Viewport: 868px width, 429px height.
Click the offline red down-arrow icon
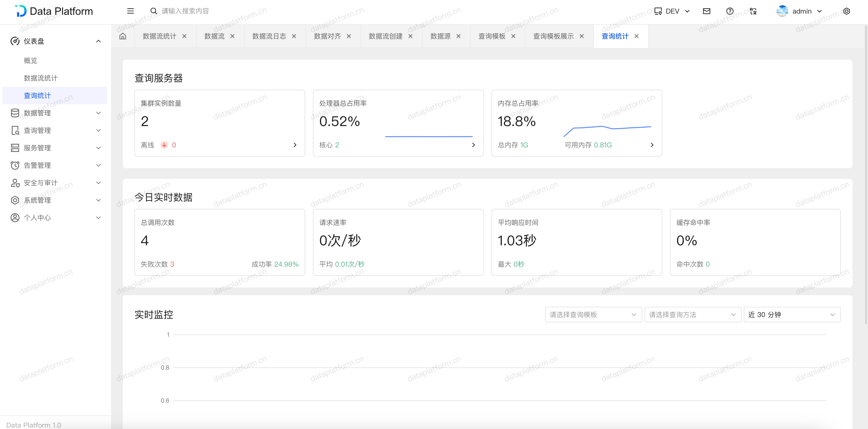pos(164,145)
